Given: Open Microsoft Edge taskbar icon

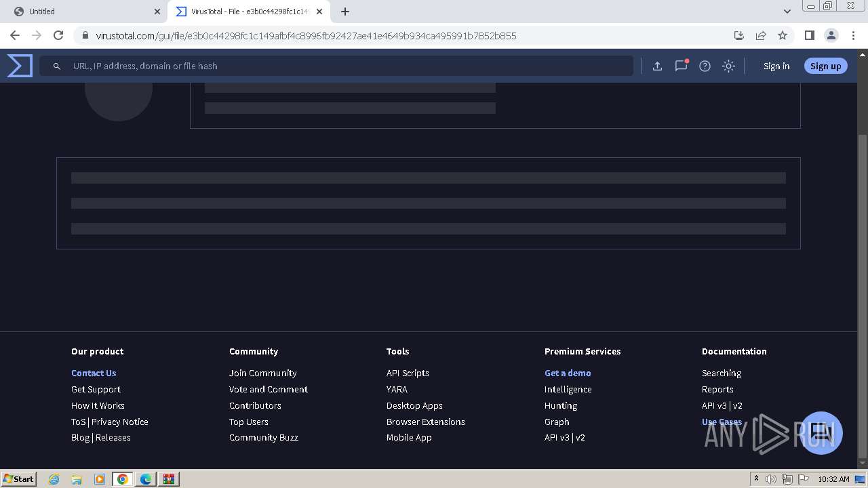Looking at the screenshot, I should pos(146,479).
